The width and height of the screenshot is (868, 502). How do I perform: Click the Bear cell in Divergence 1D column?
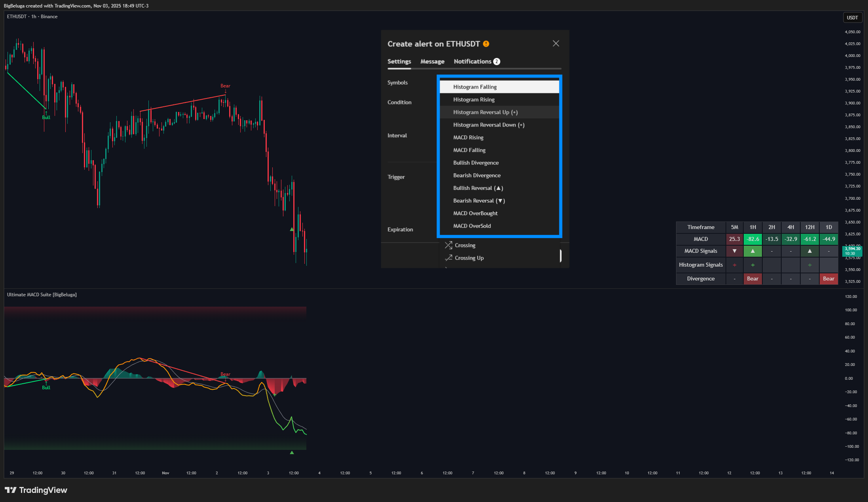point(829,279)
